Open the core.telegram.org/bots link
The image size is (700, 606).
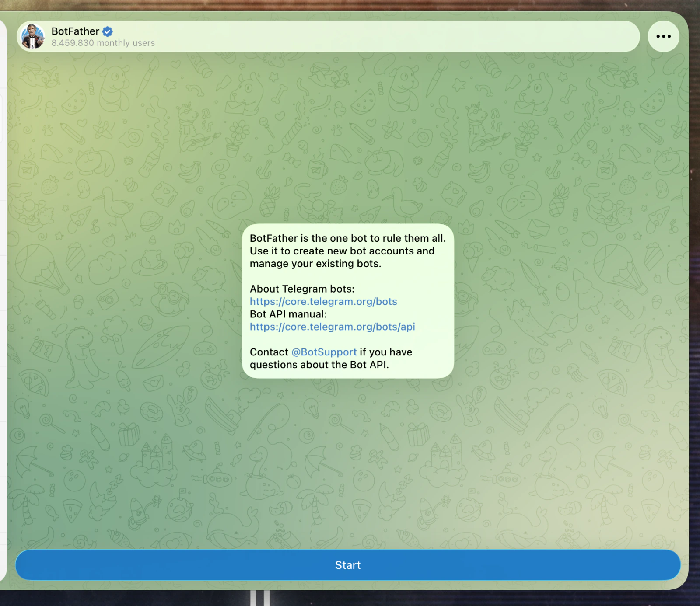tap(323, 301)
